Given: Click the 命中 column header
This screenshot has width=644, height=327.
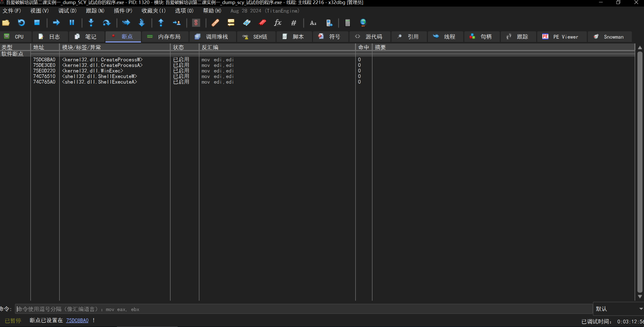Looking at the screenshot, I should [364, 47].
